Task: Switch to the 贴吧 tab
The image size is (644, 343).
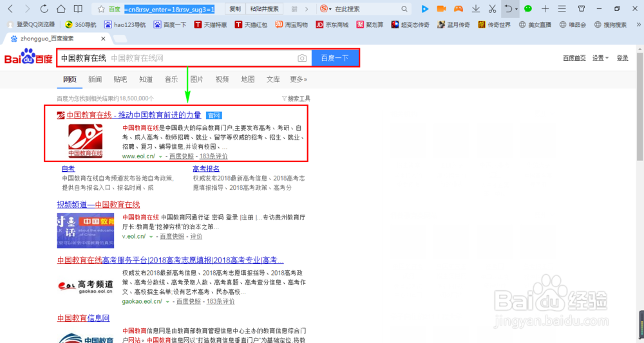Action: (120, 79)
